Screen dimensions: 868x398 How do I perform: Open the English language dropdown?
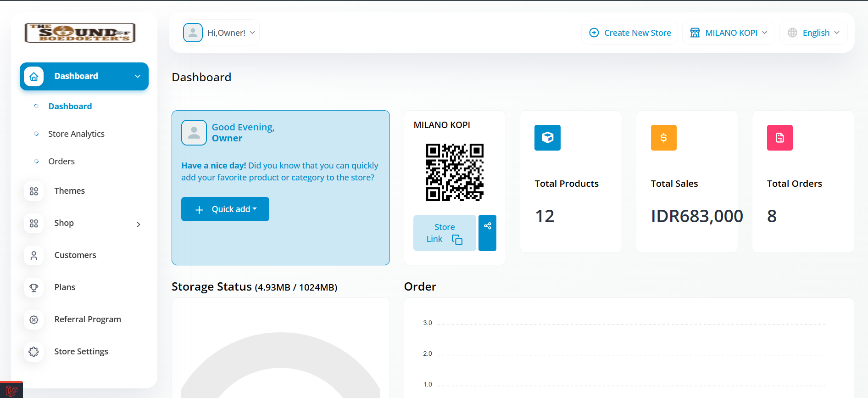click(x=813, y=33)
